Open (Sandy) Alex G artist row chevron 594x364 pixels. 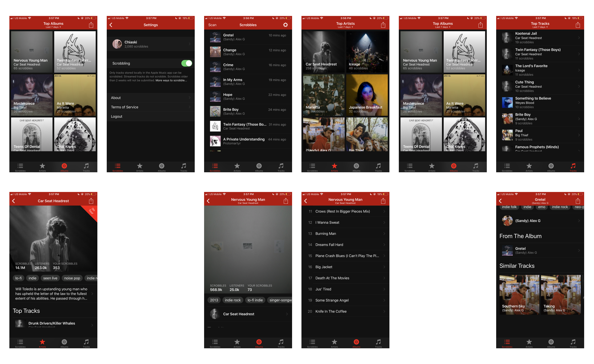tap(579, 221)
